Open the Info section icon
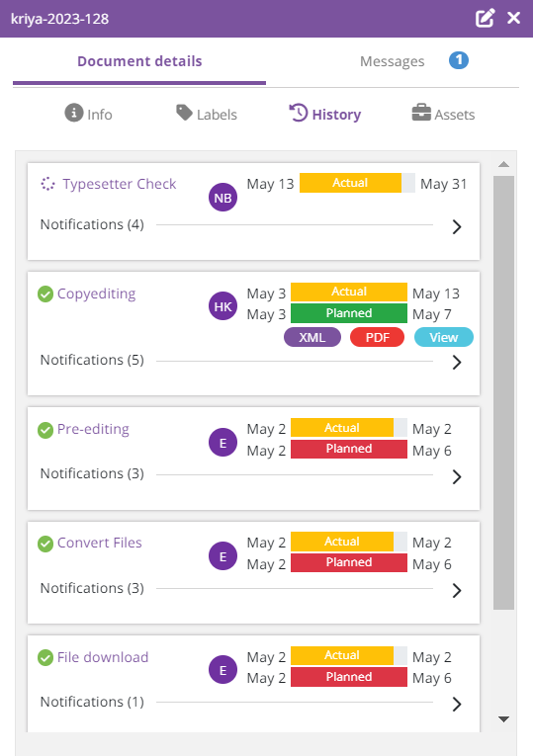This screenshot has width=533, height=756. pyautogui.click(x=74, y=113)
